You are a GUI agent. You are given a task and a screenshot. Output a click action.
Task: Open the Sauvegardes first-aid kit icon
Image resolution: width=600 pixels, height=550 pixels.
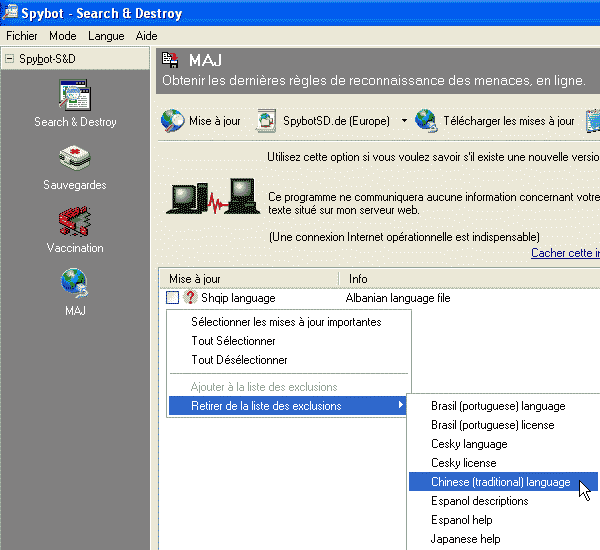75,158
